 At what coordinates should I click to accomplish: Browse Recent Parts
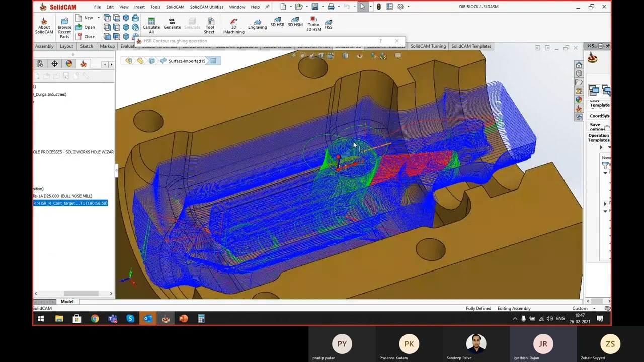(x=64, y=28)
